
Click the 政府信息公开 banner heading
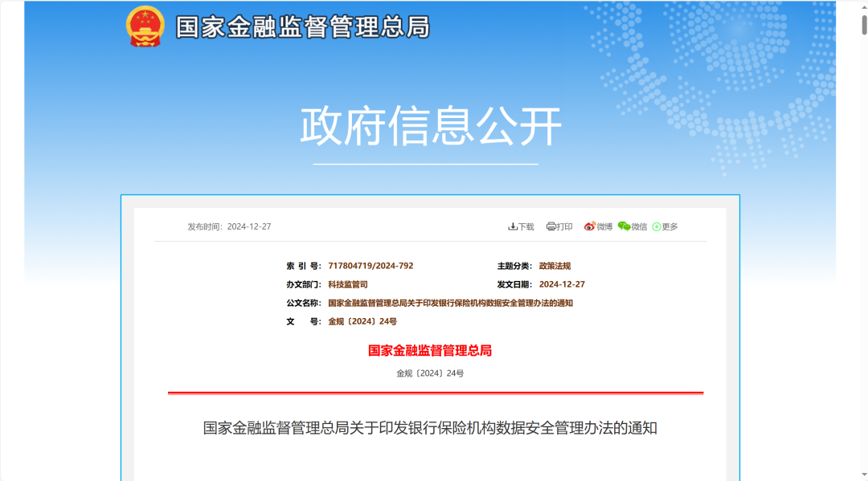(x=431, y=126)
